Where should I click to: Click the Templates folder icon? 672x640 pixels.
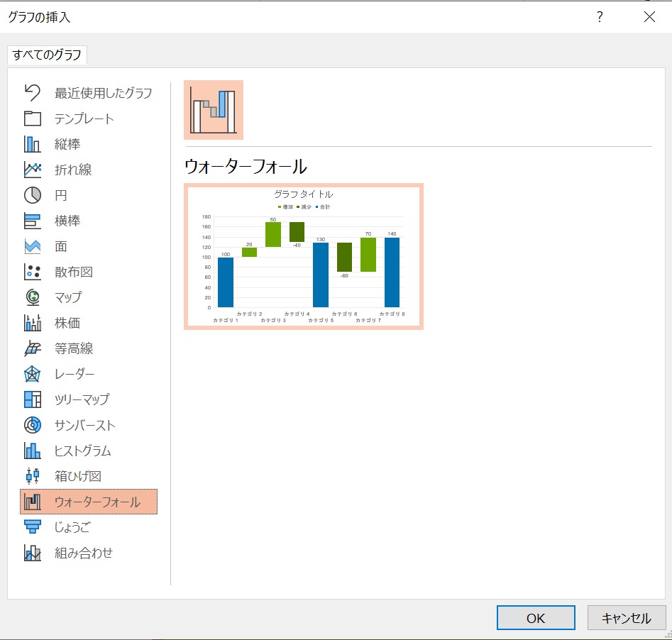pos(33,118)
